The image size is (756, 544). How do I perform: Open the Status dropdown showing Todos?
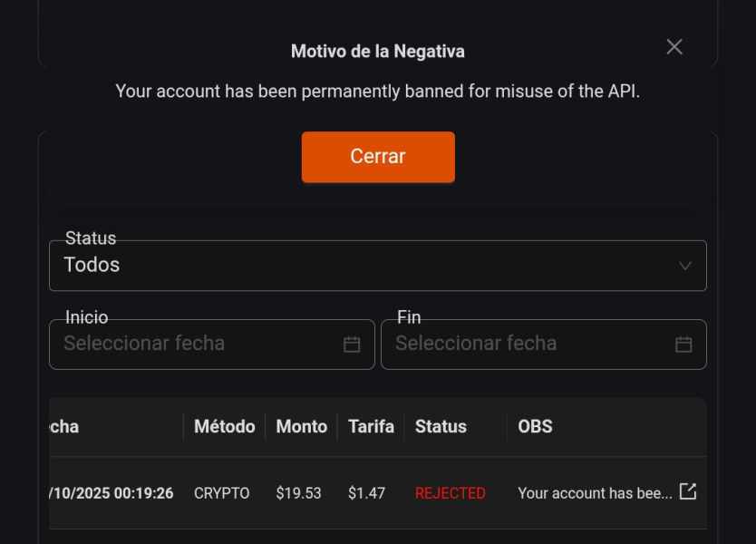click(363, 266)
